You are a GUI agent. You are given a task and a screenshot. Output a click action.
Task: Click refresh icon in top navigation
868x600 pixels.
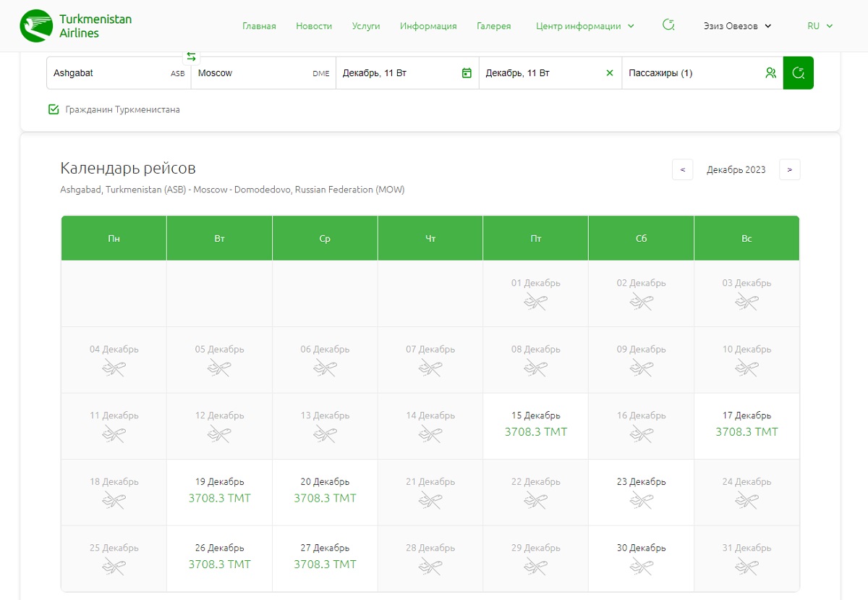click(x=668, y=25)
